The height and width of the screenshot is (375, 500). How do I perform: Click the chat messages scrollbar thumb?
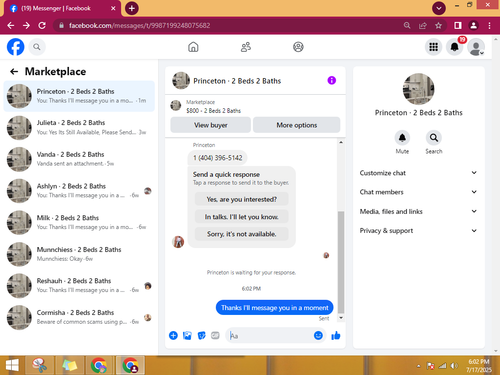(x=341, y=262)
